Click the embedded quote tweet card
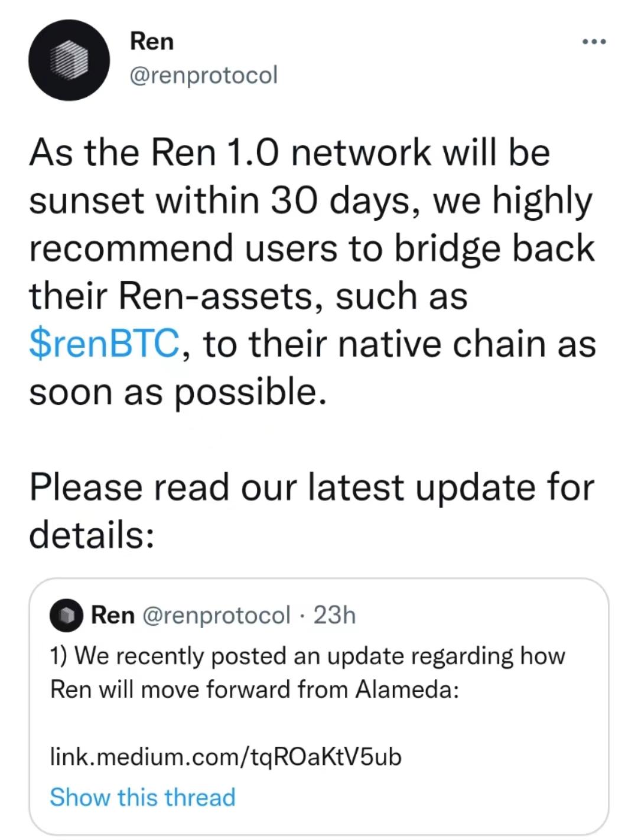The image size is (638, 840). point(319,702)
